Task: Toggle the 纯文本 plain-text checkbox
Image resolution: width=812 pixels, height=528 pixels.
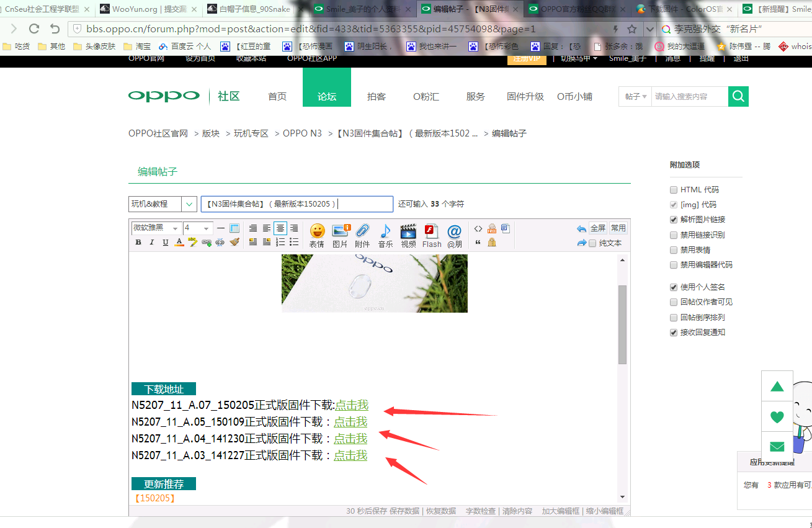Action: point(592,243)
